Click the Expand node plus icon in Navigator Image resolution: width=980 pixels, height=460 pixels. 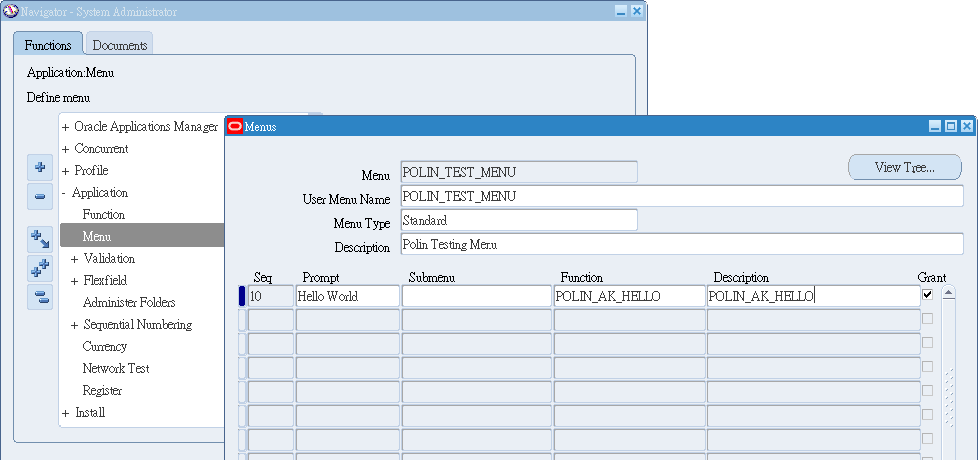coord(40,167)
